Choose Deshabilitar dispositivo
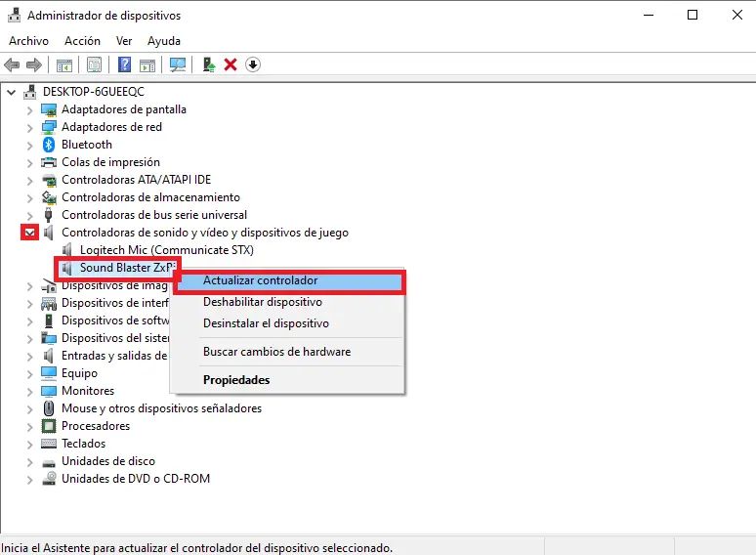756x555 pixels. point(288,302)
